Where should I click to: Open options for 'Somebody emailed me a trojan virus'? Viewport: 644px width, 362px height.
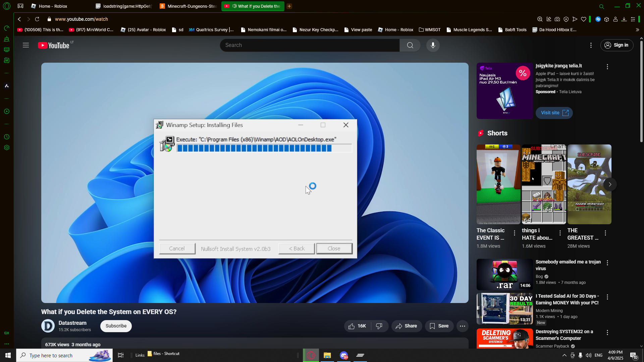607,263
